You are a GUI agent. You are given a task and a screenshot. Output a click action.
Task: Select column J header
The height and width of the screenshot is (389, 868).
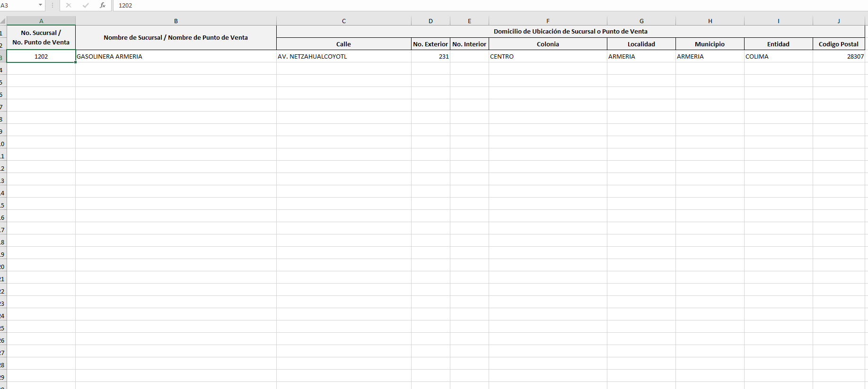click(839, 21)
